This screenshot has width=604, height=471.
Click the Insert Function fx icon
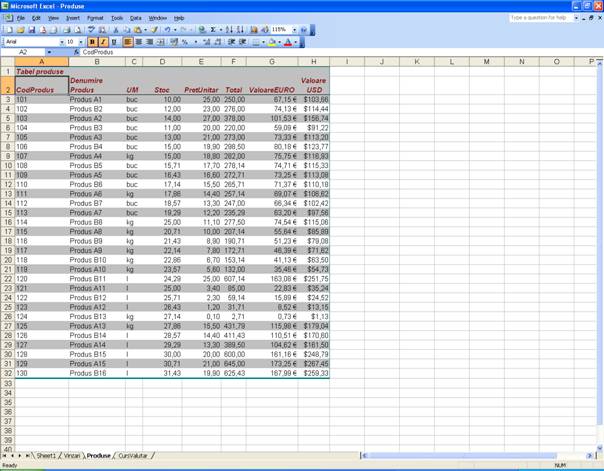(76, 52)
